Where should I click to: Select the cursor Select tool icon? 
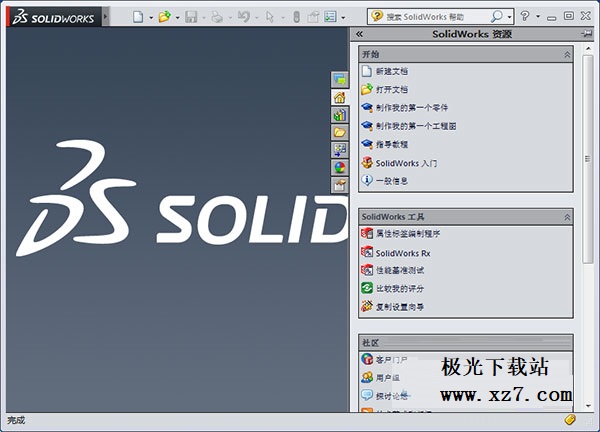(270, 17)
